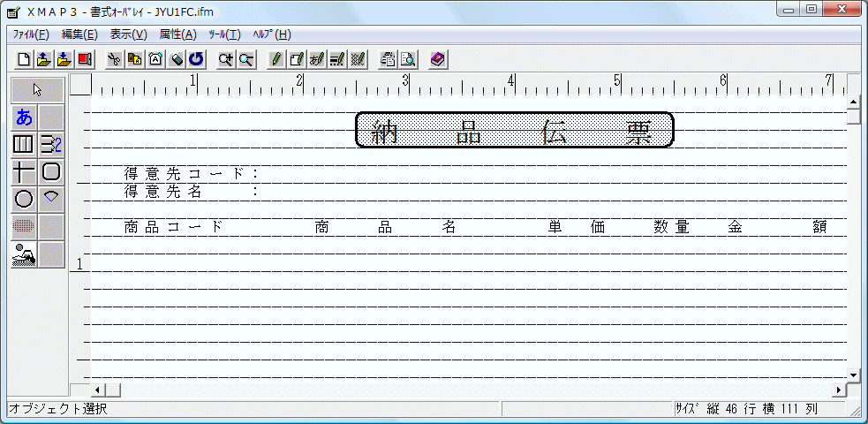This screenshot has width=868, height=424.
Task: Click the zoom in magnifier icon
Action: click(226, 59)
